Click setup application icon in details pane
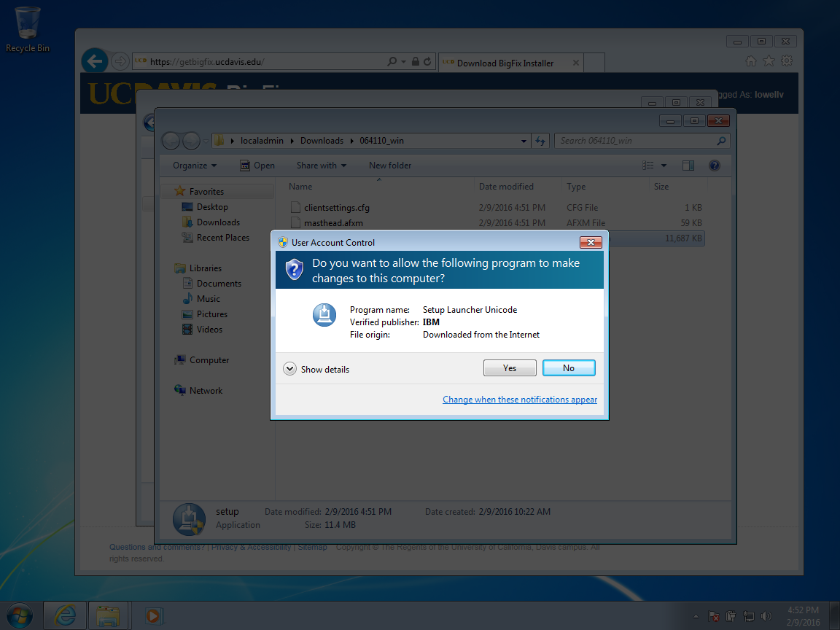 (x=189, y=519)
